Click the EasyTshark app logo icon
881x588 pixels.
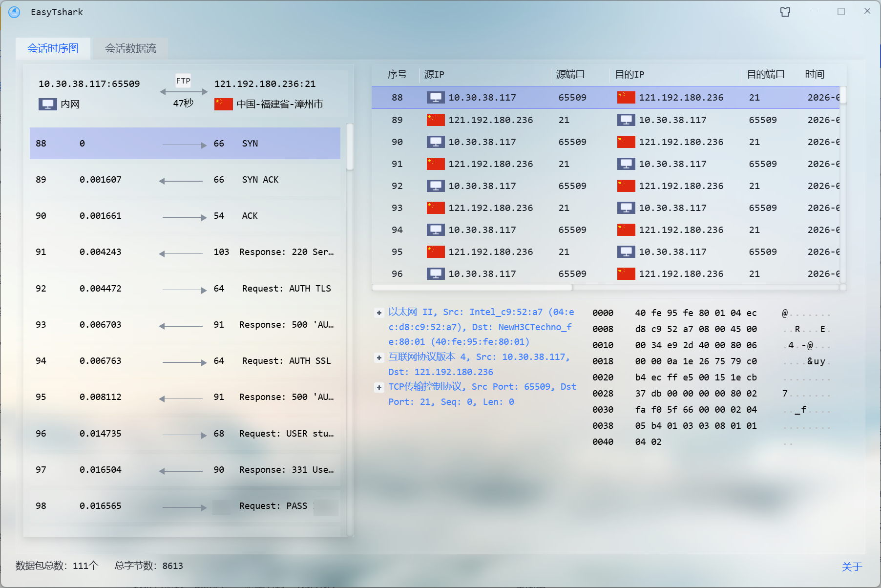[x=15, y=12]
